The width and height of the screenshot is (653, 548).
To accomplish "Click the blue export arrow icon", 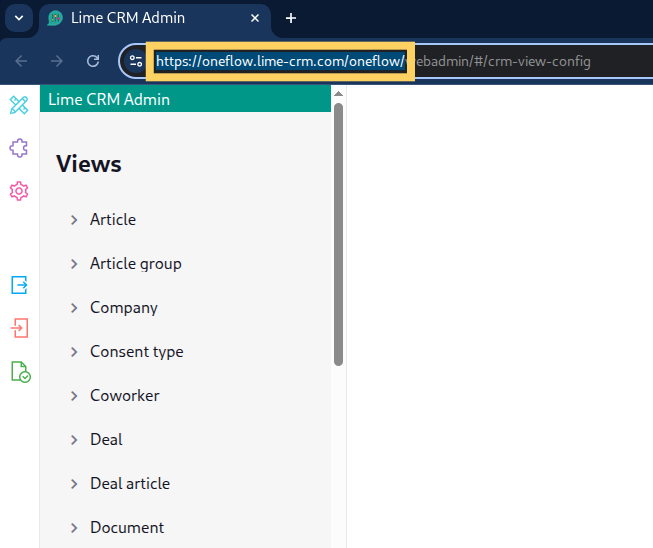I will tap(19, 285).
